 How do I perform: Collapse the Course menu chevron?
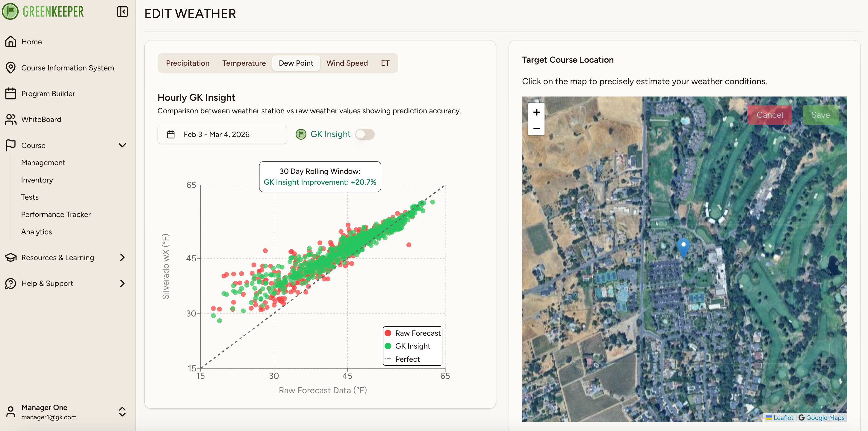tap(122, 145)
